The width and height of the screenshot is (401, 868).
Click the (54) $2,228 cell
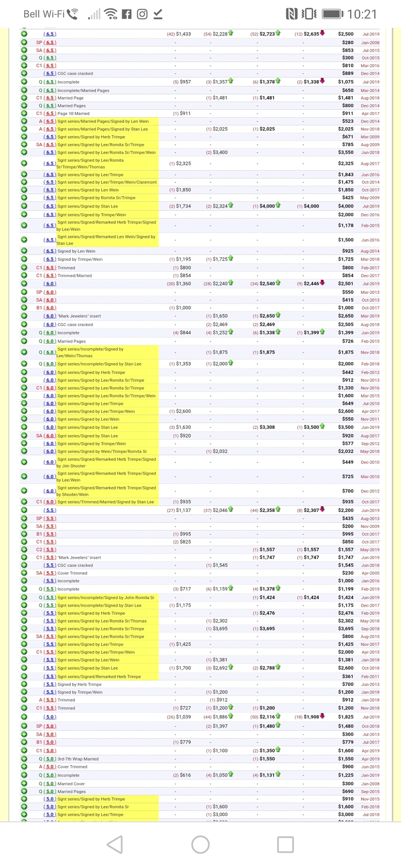tap(215, 34)
